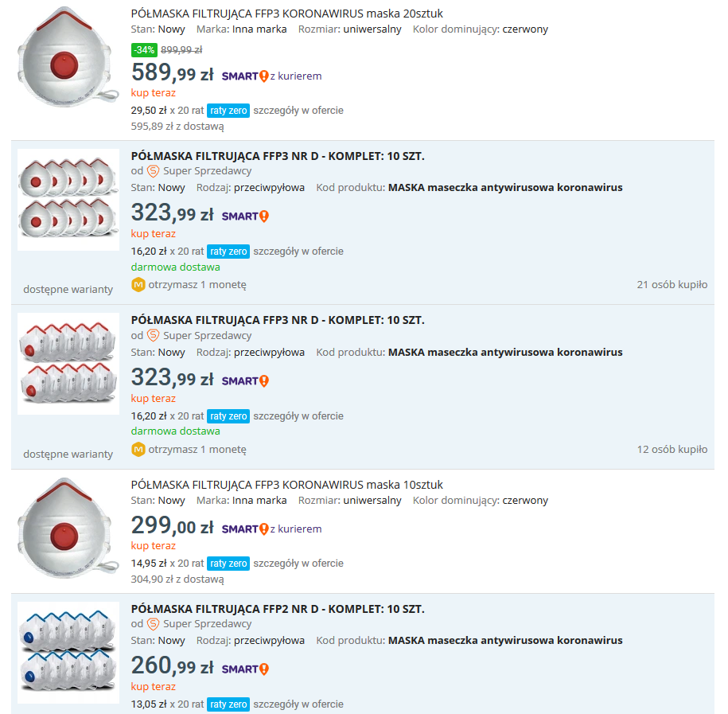Show 'dostępne warianty' for second 10 SZT. listing
Viewport: 728px width, 714px height.
pyautogui.click(x=68, y=454)
